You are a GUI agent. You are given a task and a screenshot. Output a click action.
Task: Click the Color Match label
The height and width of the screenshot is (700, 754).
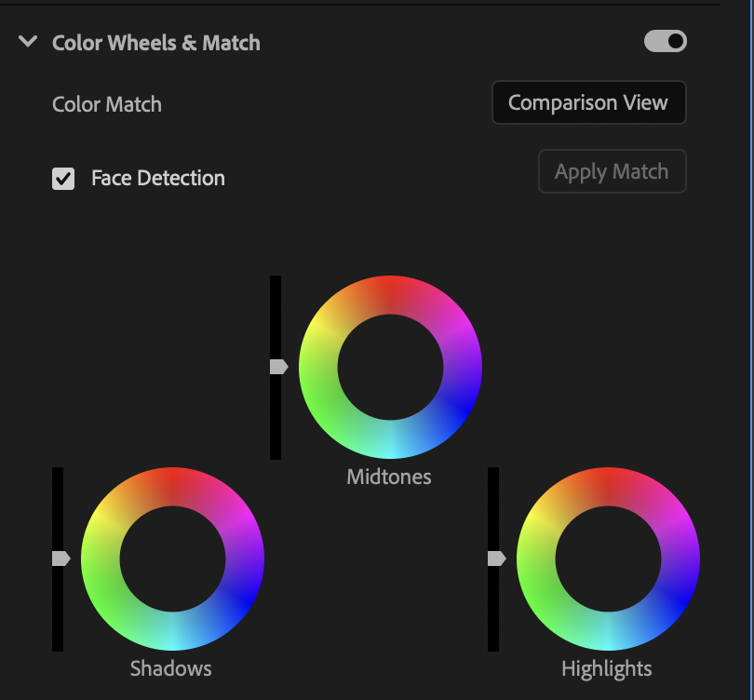(x=107, y=104)
